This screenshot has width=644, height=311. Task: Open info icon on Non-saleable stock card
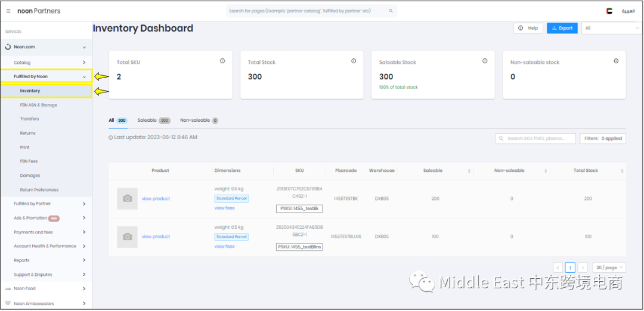[616, 61]
